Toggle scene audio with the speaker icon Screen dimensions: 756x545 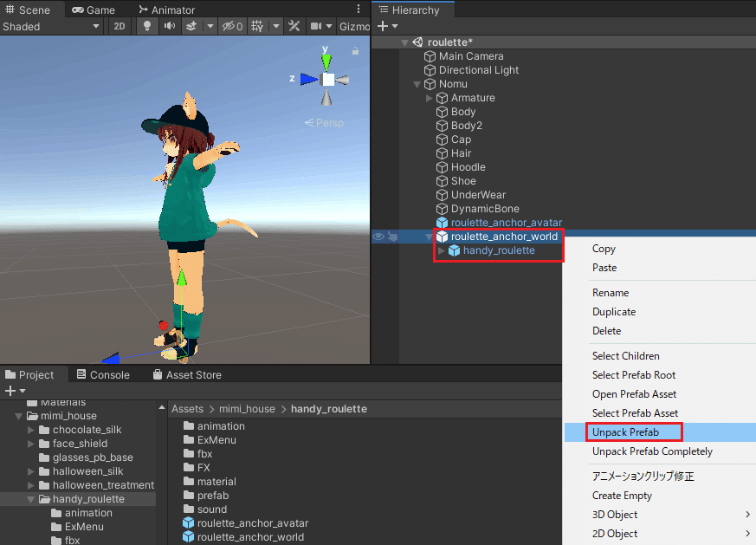pyautogui.click(x=169, y=26)
